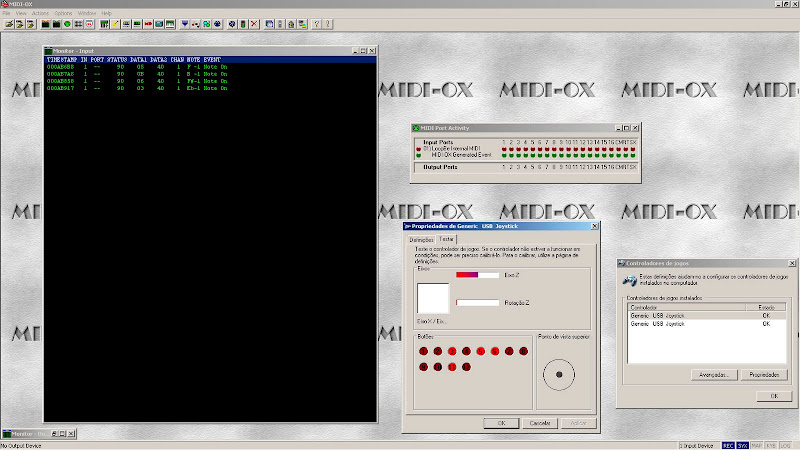This screenshot has width=800, height=450.
Task: Toggle the KYB indicator in status bar
Action: 771,446
